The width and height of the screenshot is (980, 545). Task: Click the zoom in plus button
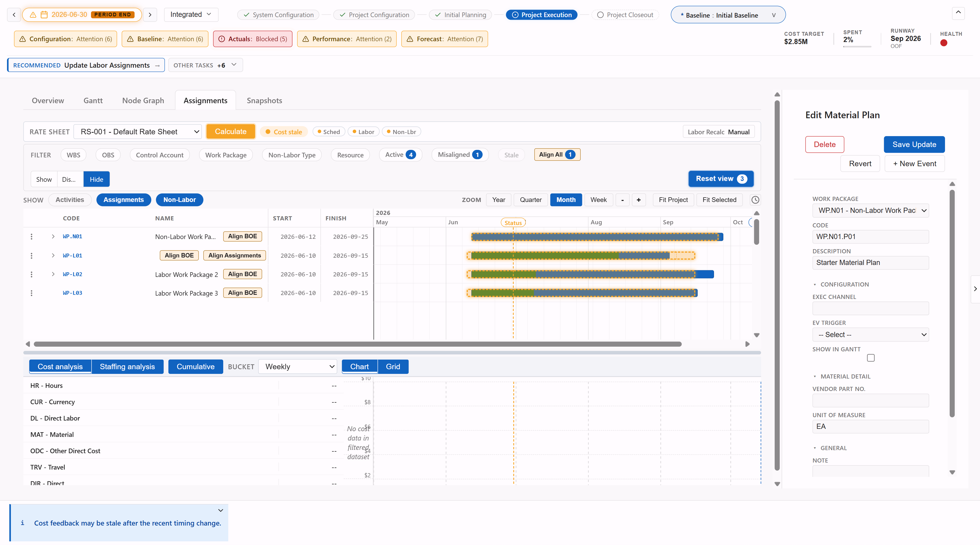point(638,200)
